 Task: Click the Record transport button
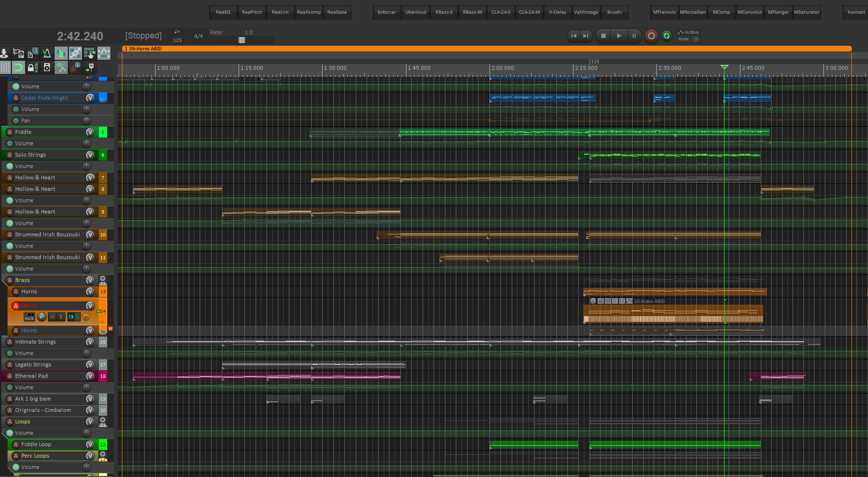click(651, 36)
